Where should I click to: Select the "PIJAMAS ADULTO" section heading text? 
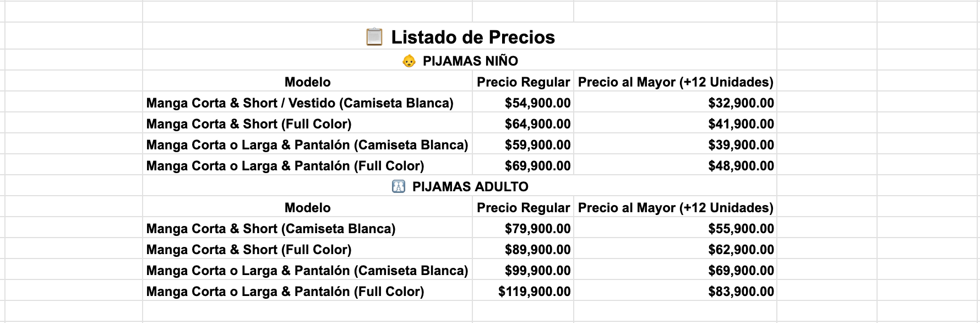[470, 186]
